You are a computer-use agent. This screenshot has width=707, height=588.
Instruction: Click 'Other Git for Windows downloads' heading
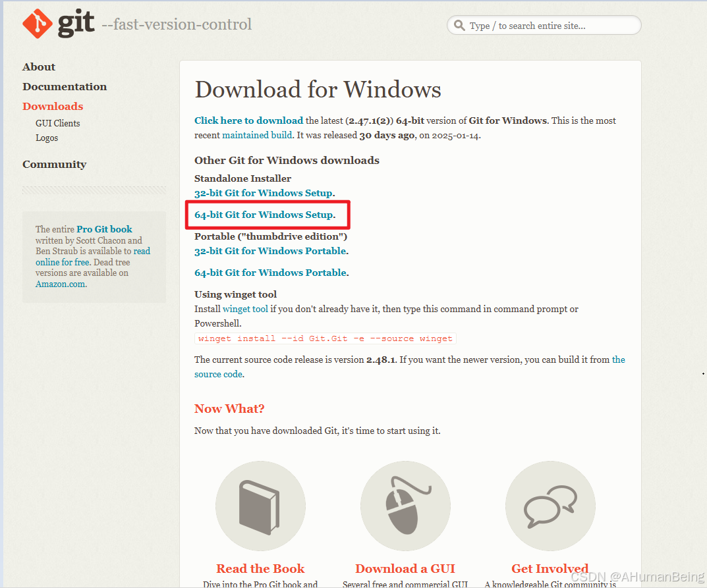[287, 161]
